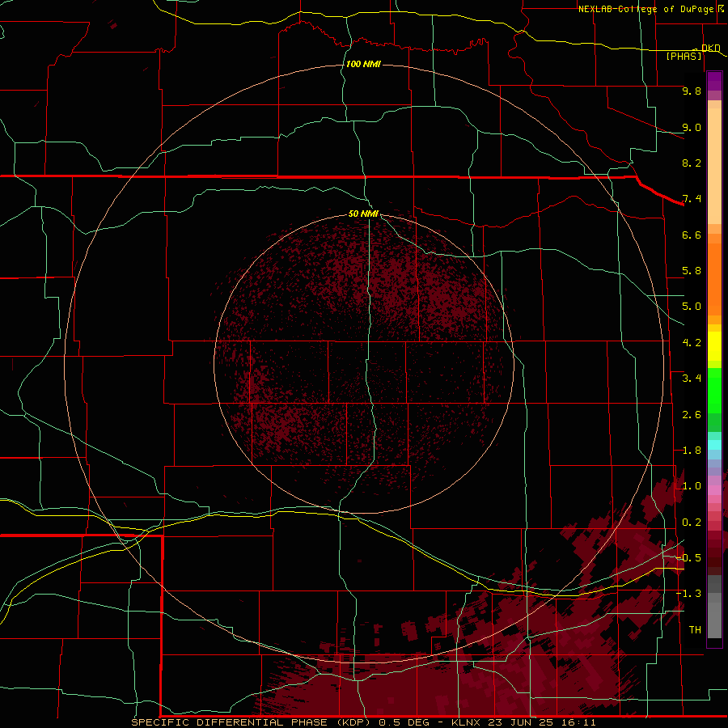Image resolution: width=728 pixels, height=728 pixels.
Task: Click the TH threshold label on scale
Action: pos(695,630)
